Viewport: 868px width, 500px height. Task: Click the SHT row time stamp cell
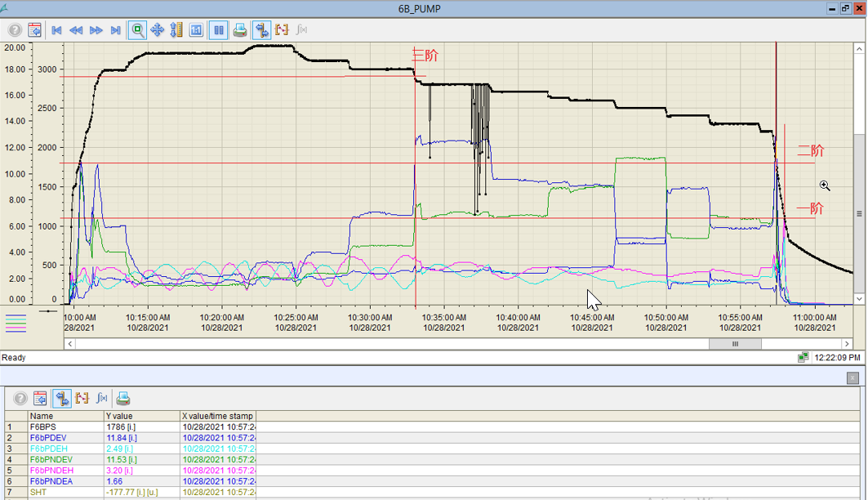tap(219, 492)
